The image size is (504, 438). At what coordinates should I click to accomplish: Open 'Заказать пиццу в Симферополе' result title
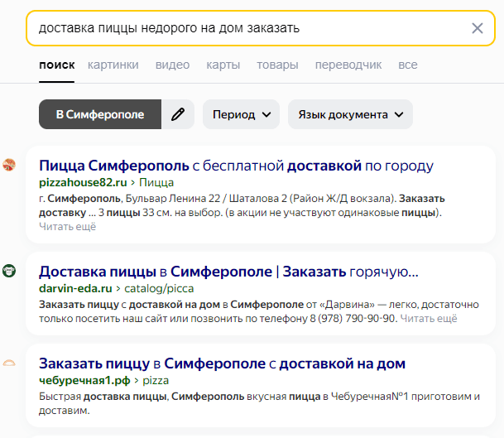coord(222,363)
